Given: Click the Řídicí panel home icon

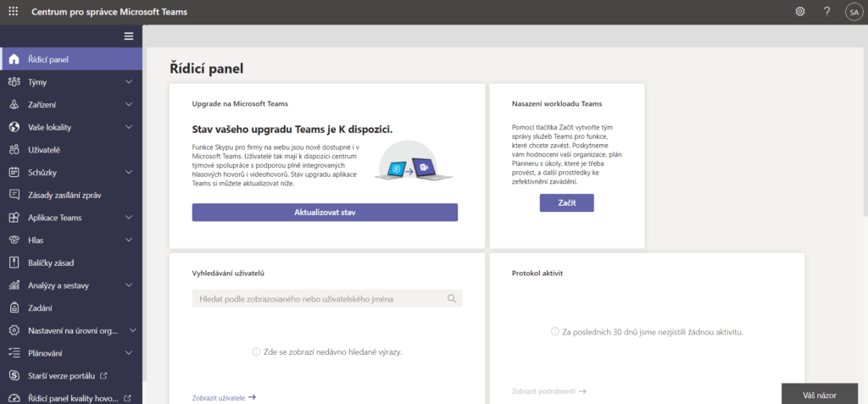Looking at the screenshot, I should coord(14,59).
